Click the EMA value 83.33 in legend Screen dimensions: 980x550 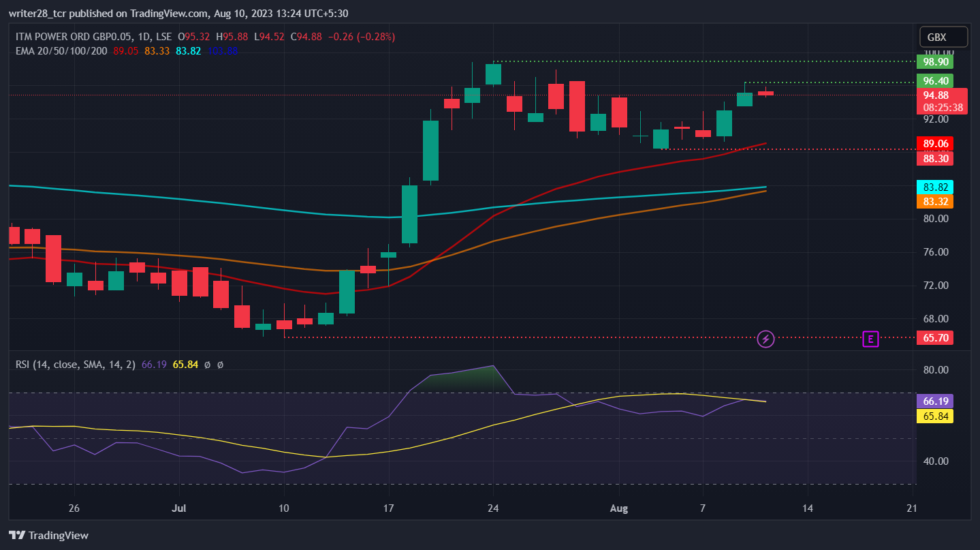coord(157,50)
